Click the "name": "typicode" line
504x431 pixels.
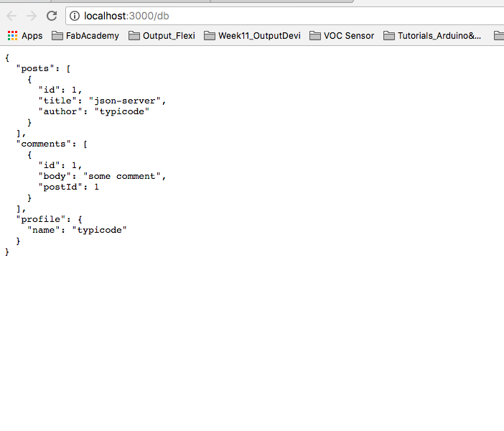(x=77, y=230)
